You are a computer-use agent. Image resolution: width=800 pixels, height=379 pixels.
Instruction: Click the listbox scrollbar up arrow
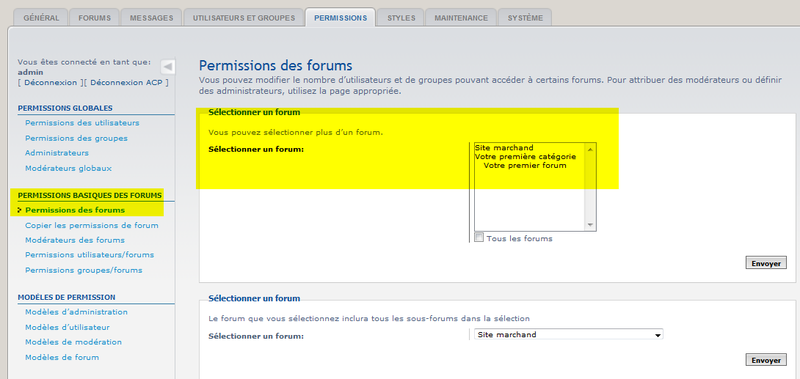590,149
